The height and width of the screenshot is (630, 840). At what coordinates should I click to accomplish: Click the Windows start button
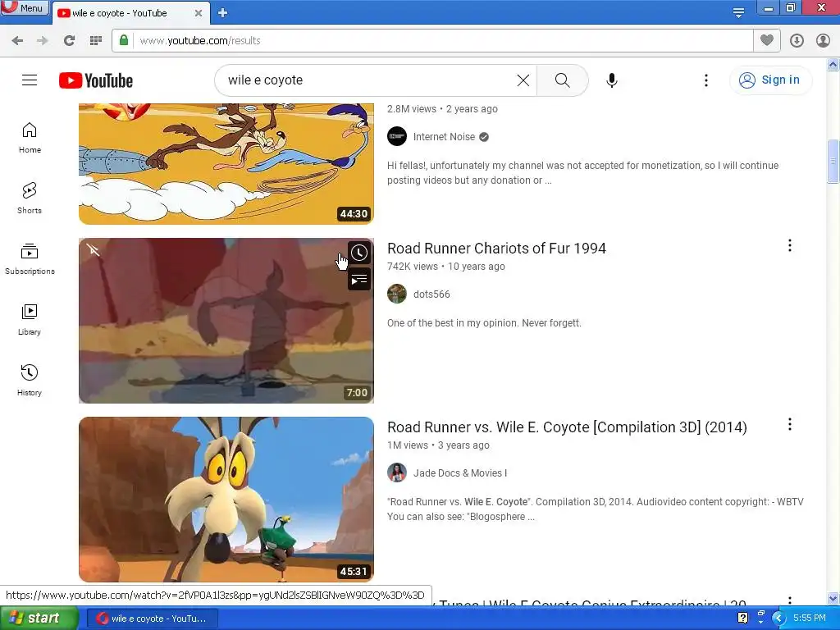pyautogui.click(x=39, y=619)
